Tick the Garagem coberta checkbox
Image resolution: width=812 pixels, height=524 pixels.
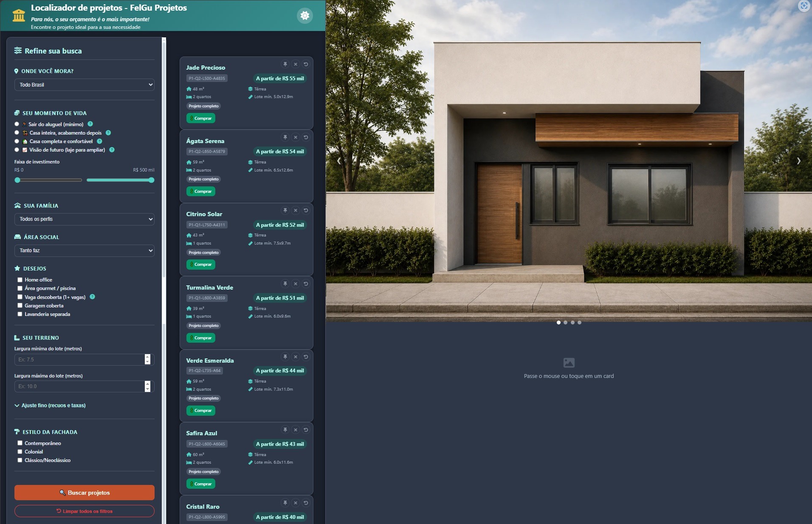point(20,305)
